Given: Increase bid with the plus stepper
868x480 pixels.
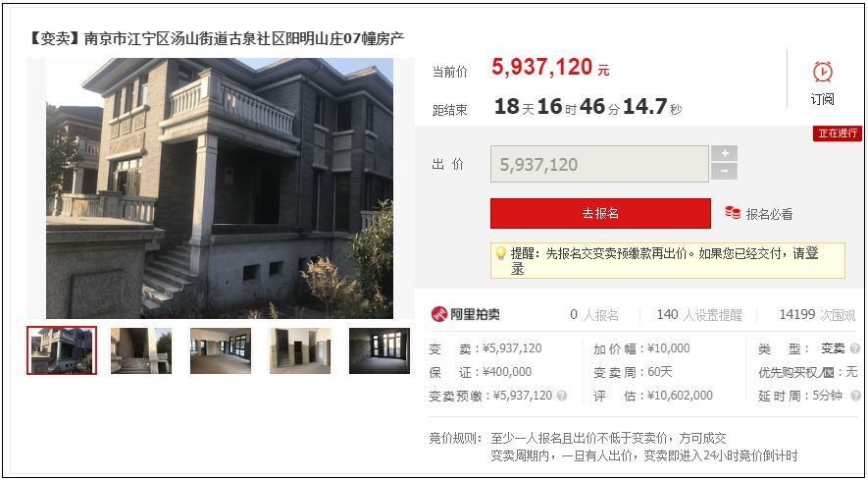Looking at the screenshot, I should coord(724,153).
